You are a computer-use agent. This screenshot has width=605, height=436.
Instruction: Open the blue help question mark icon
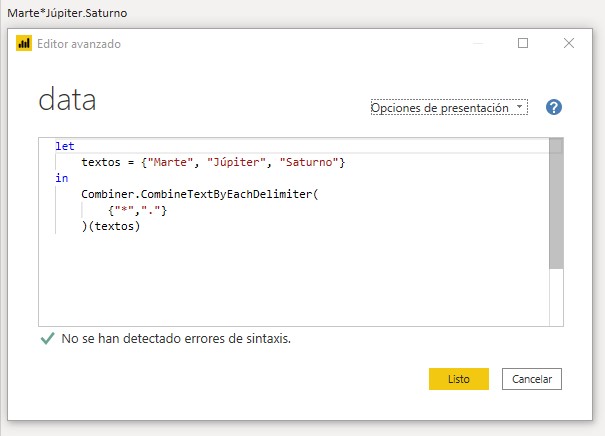(554, 107)
